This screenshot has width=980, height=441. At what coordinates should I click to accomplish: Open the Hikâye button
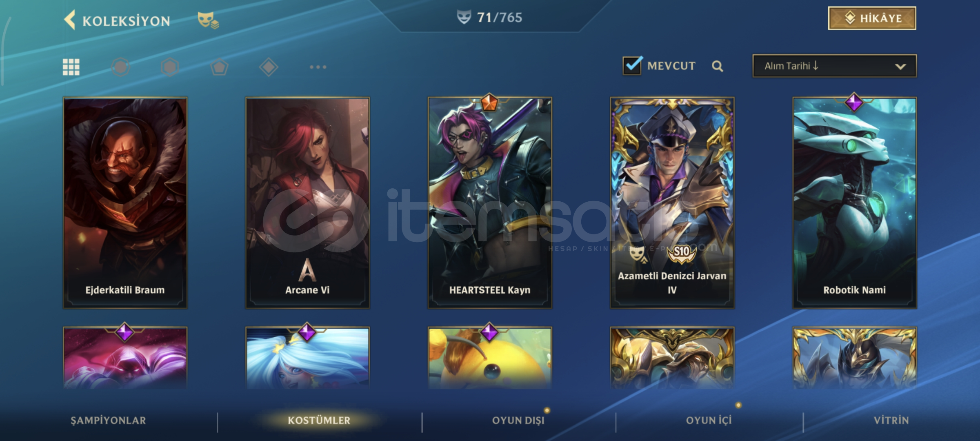[x=872, y=18]
